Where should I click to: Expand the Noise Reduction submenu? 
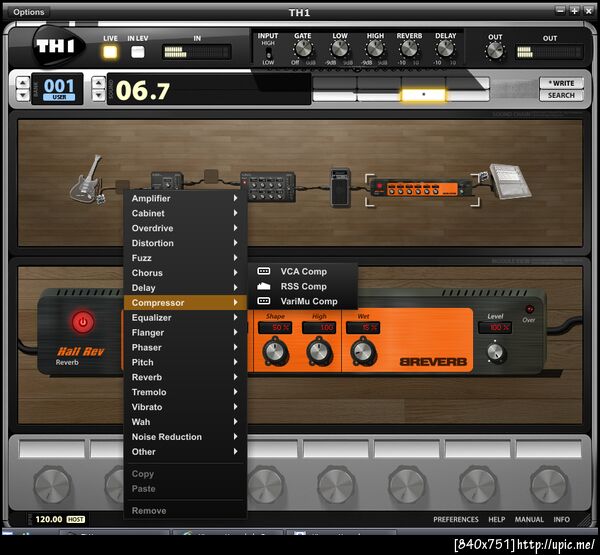coord(185,437)
